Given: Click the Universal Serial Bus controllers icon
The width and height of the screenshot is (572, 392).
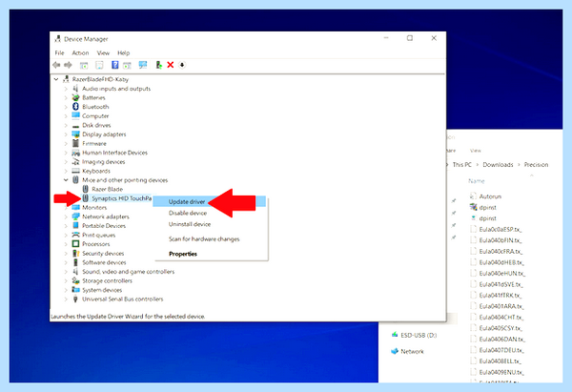Looking at the screenshot, I should (x=75, y=299).
